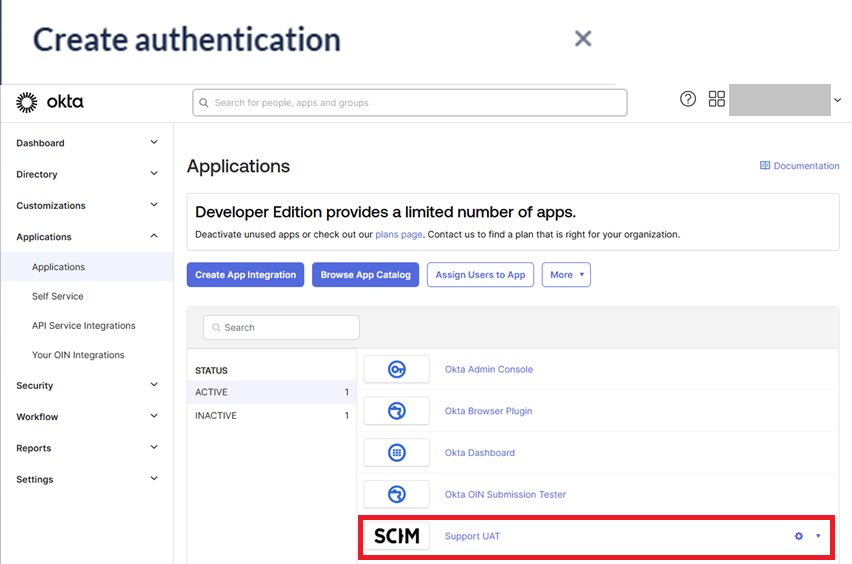Image resolution: width=852 pixels, height=564 pixels.
Task: Click the Browse App Catalog button
Action: (x=365, y=275)
